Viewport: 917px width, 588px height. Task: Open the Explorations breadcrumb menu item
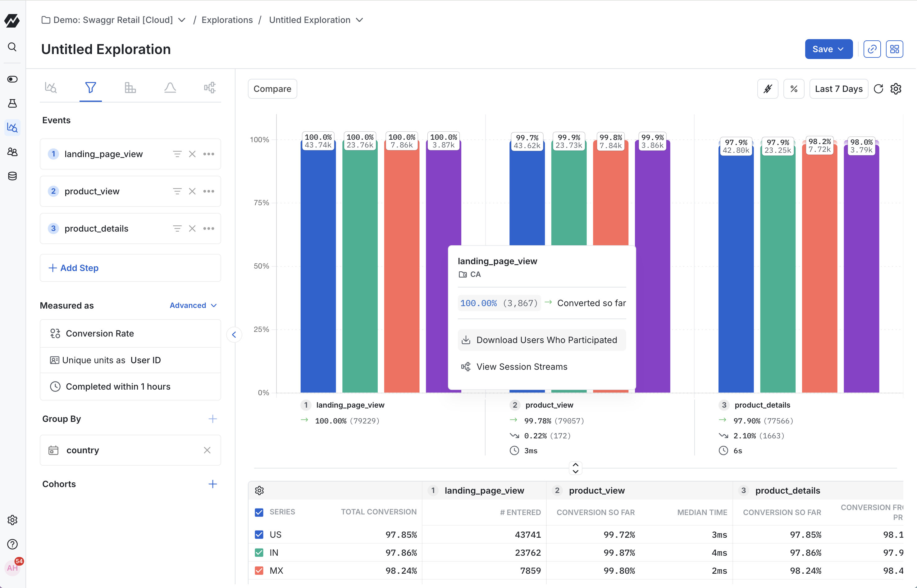pos(227,20)
